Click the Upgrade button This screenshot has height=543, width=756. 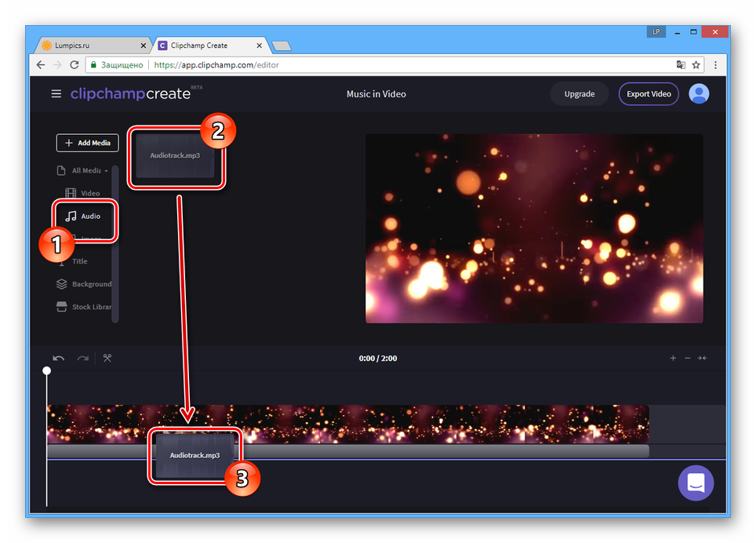580,94
